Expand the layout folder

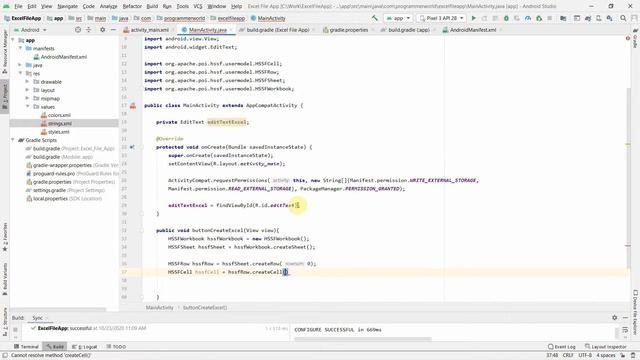[x=27, y=90]
